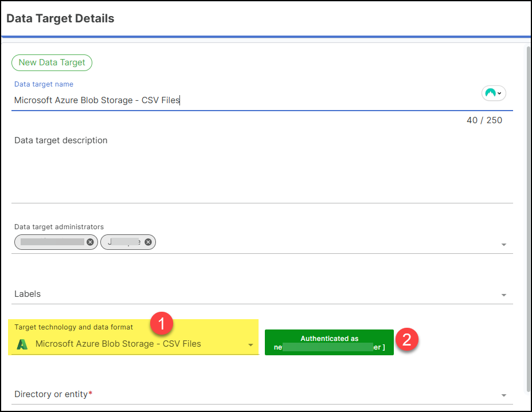This screenshot has width=532, height=412.
Task: Click the Data target administrators label
Action: coord(59,227)
